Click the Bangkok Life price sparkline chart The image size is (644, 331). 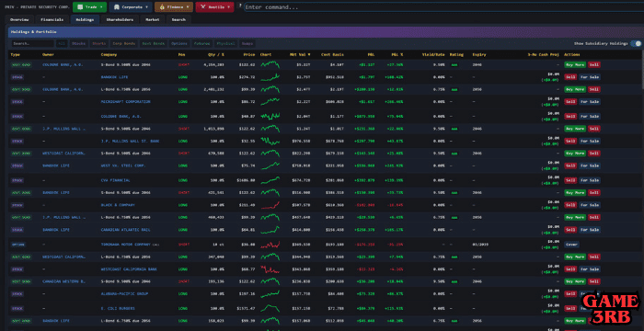click(x=270, y=77)
